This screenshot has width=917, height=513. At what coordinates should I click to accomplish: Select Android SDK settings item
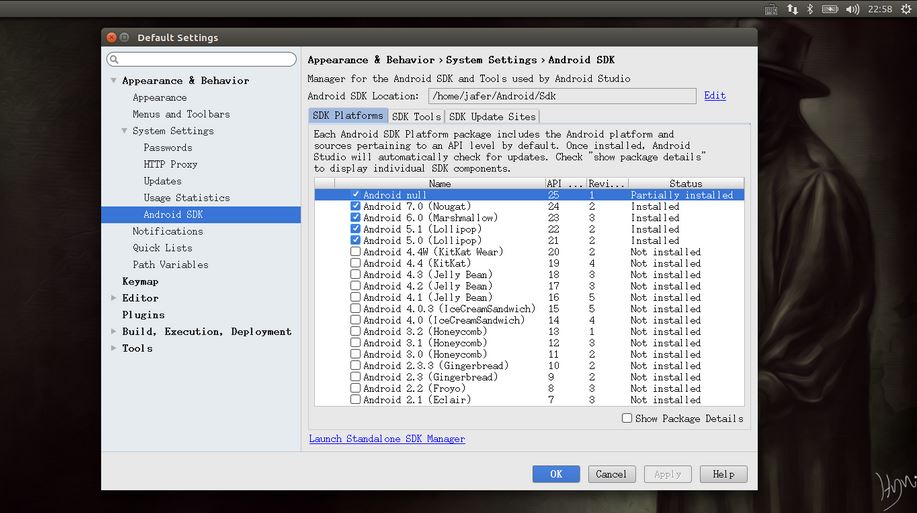click(201, 214)
